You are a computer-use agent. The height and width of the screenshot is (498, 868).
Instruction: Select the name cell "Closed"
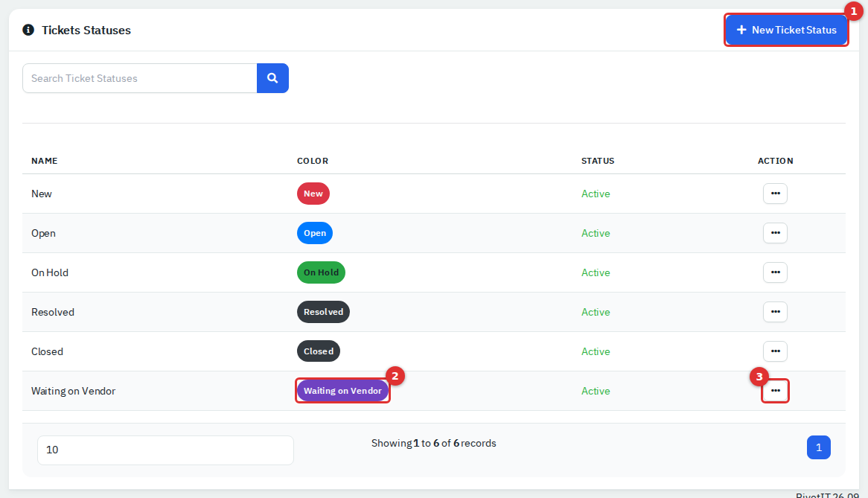pyautogui.click(x=47, y=351)
